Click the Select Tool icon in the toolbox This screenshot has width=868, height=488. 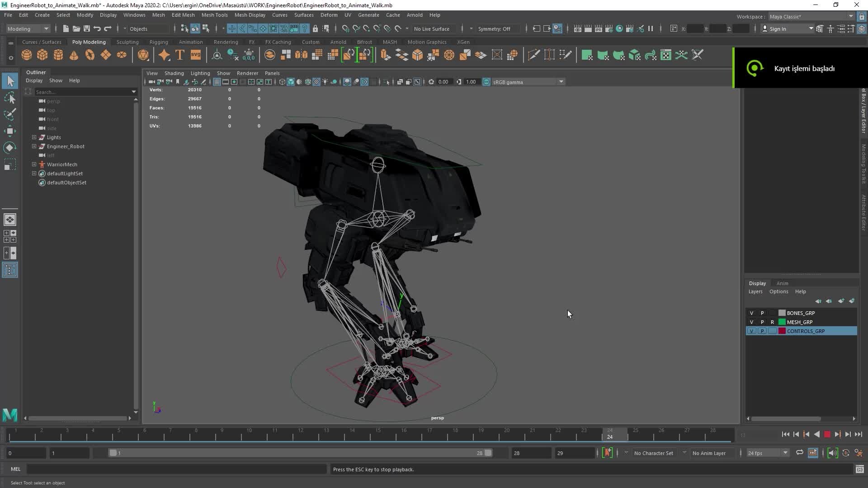coord(10,80)
